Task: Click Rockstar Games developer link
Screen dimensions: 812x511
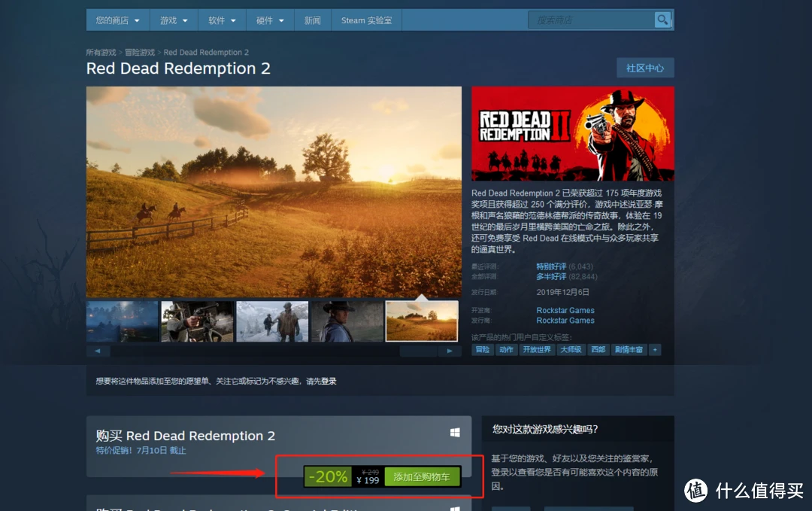Action: (x=565, y=310)
